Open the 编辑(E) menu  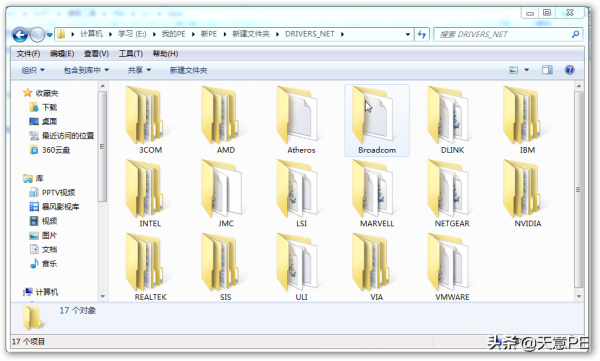pyautogui.click(x=62, y=54)
